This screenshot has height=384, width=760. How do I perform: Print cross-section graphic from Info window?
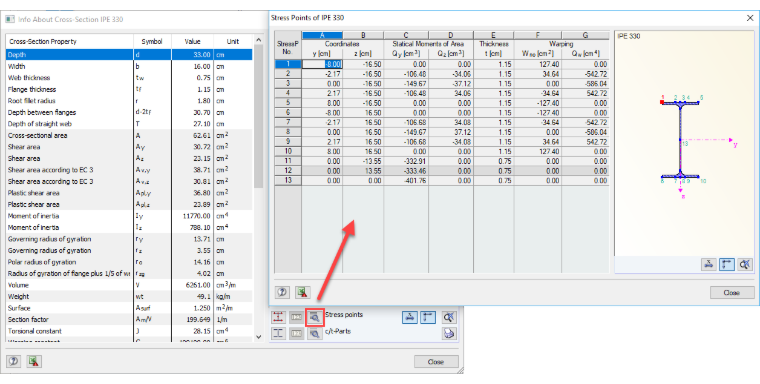pyautogui.click(x=449, y=334)
